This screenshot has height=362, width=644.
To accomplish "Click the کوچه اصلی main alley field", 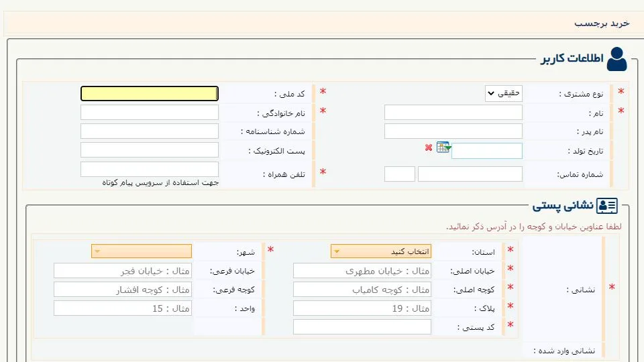I will pos(362,290).
